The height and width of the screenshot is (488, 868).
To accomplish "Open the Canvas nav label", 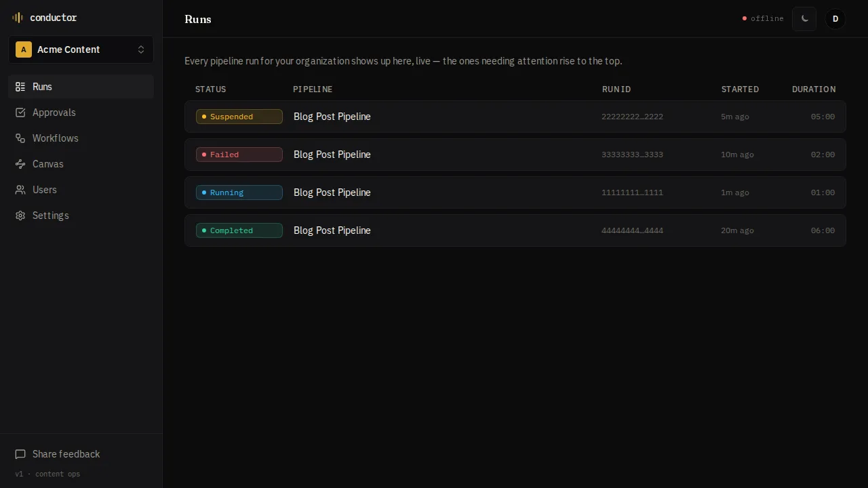I will [48, 164].
